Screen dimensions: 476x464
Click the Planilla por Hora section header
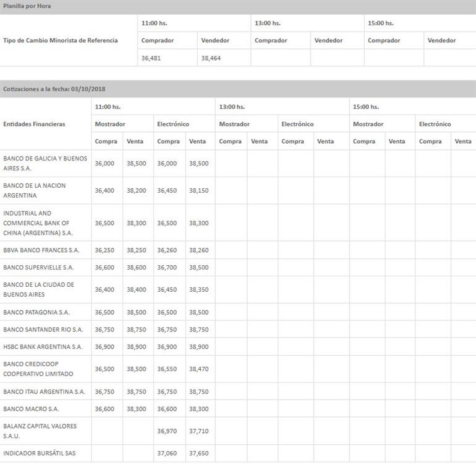click(27, 6)
